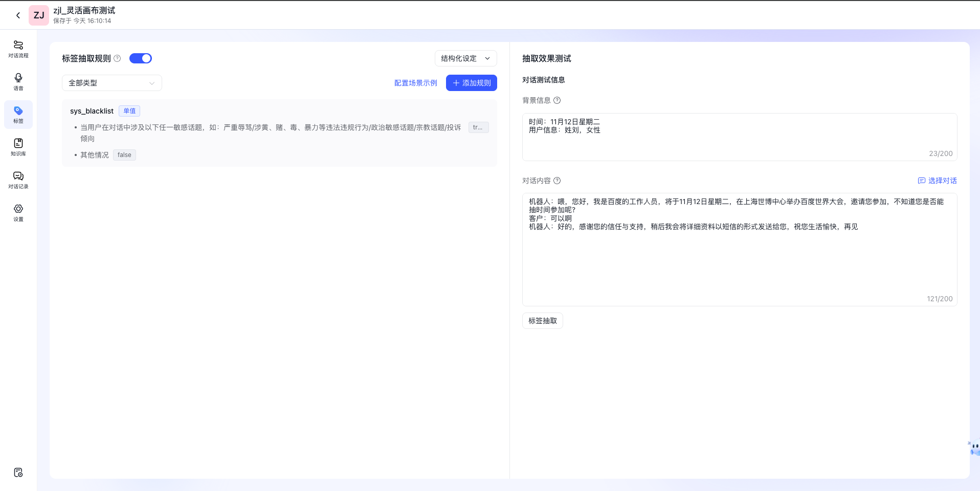Click the 选择对话 link
Screen dimensions: 980x491
(937, 181)
